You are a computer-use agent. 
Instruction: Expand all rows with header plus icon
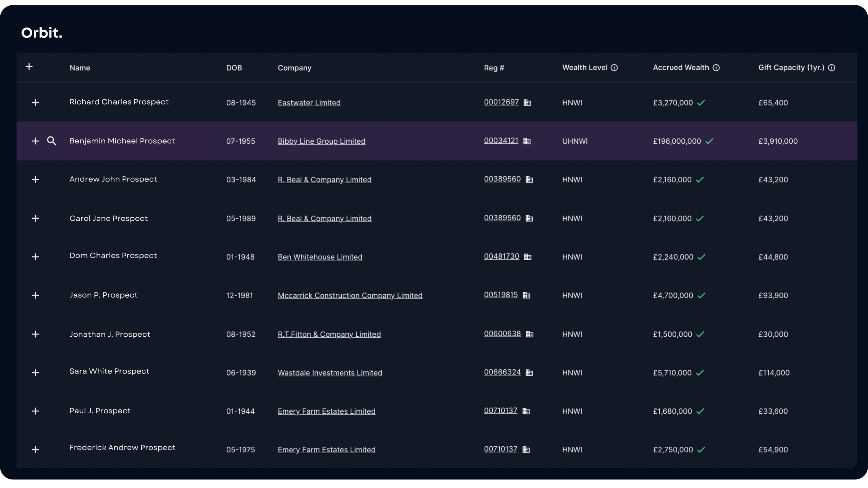29,67
